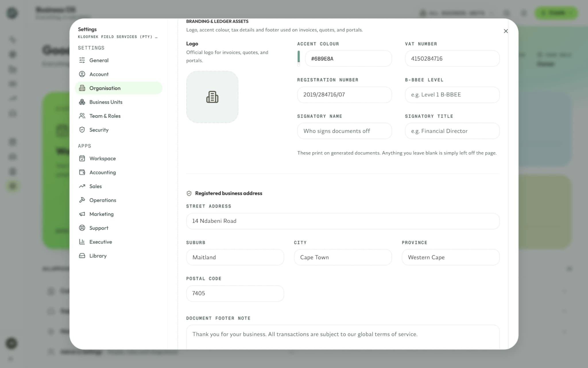Viewport: 588px width, 368px height.
Task: Open Account settings section
Action: [119, 74]
